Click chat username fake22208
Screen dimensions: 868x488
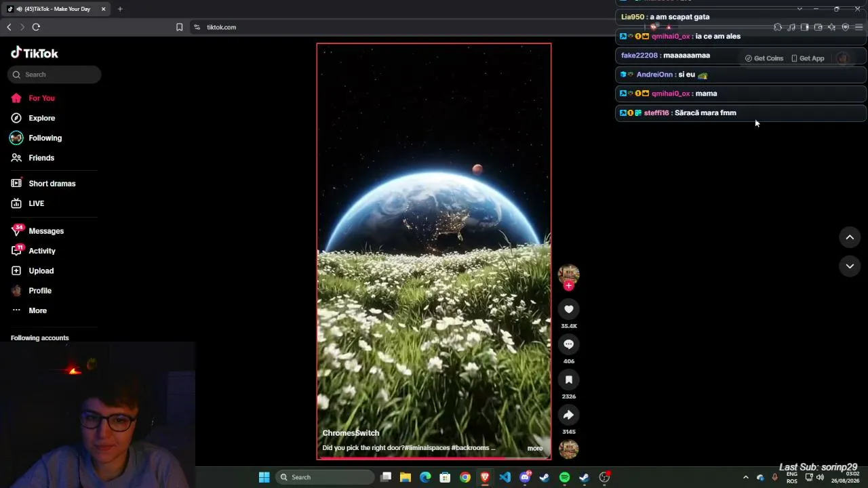[639, 56]
